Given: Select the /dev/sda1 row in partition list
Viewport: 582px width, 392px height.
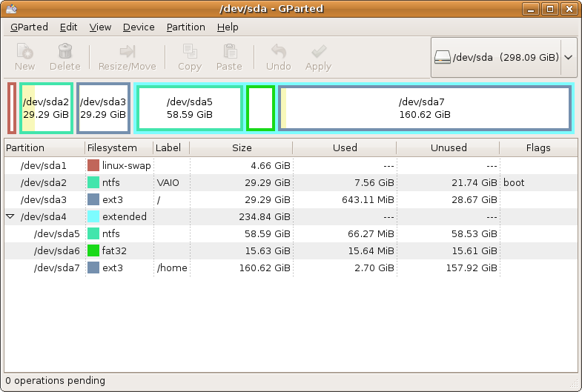Looking at the screenshot, I should coord(291,165).
